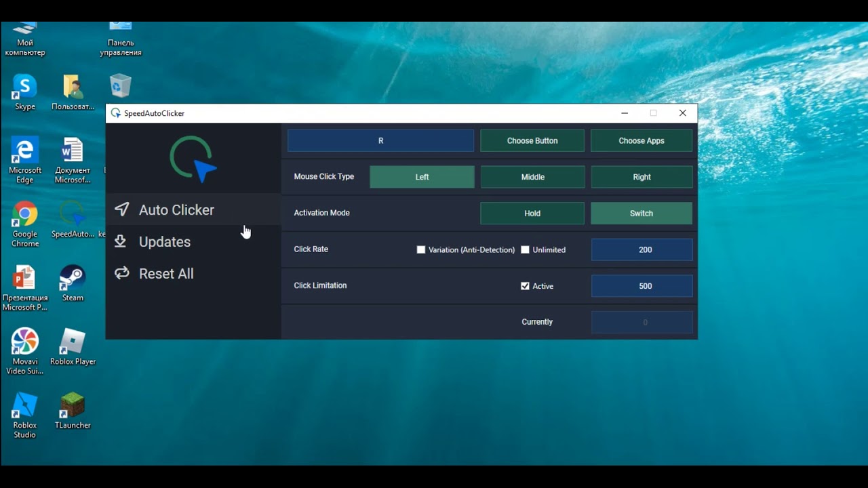Select the Hold activation mode
868x488 pixels.
(x=532, y=213)
